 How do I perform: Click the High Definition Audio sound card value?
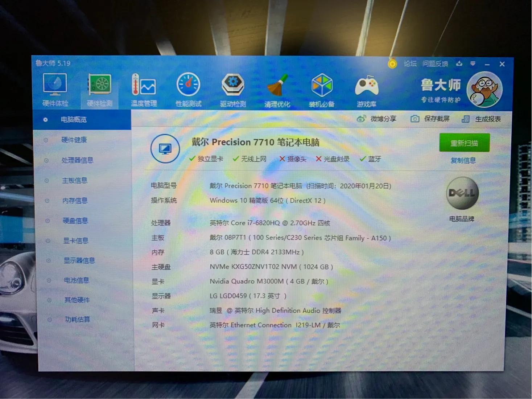pos(276,310)
